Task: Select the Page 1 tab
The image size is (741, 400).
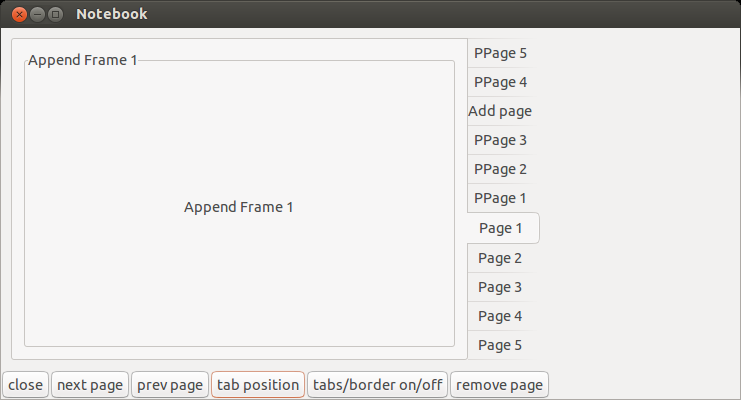Action: (501, 228)
